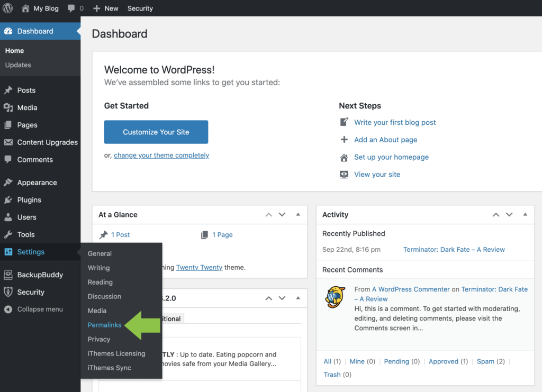Click the Posts pushpin icon in the sidebar
Screen dimensions: 542x392
(8, 90)
